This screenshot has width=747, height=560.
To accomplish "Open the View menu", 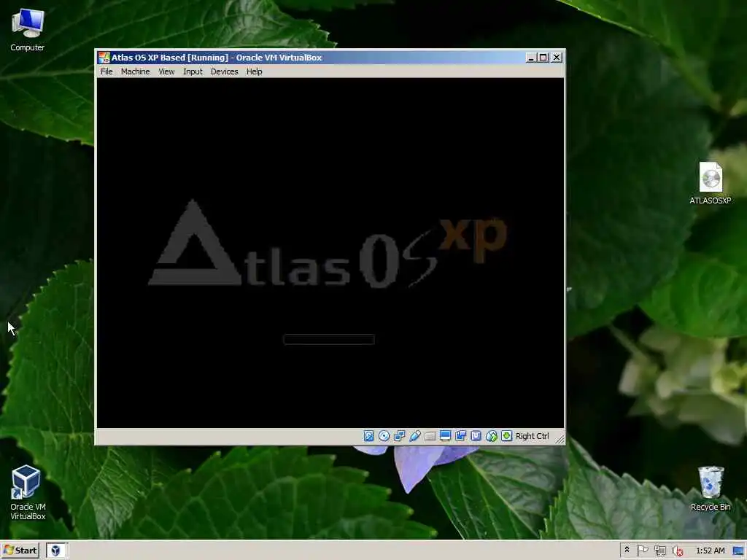I will point(166,71).
